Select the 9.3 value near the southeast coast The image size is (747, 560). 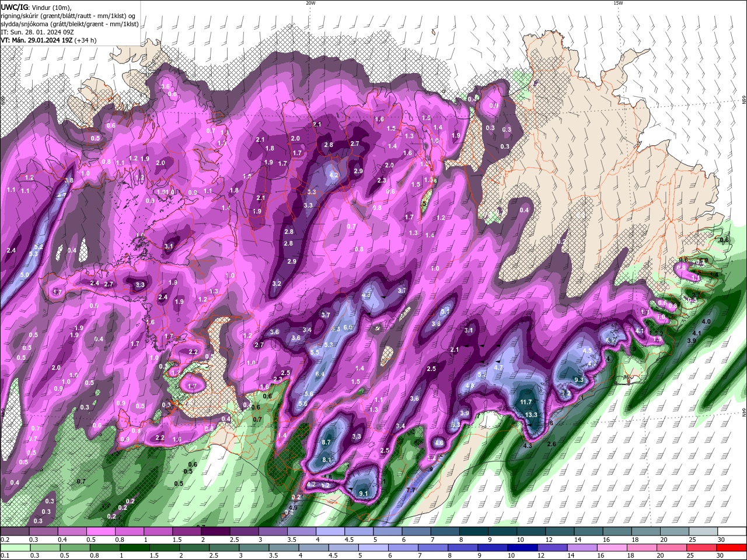pyautogui.click(x=579, y=380)
